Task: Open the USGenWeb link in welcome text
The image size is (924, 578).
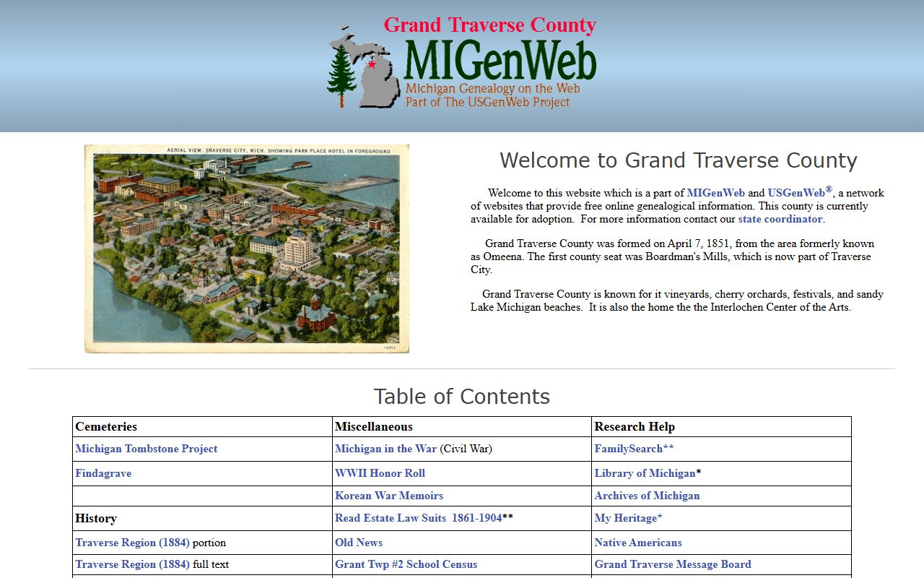Action: click(796, 193)
